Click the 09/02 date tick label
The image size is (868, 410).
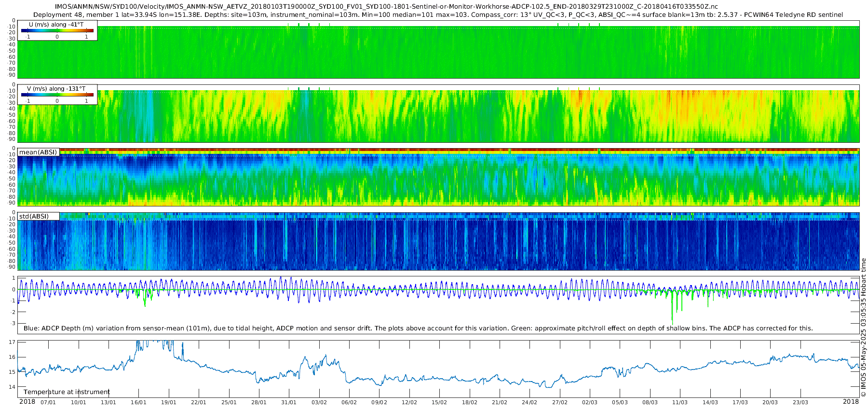[379, 402]
